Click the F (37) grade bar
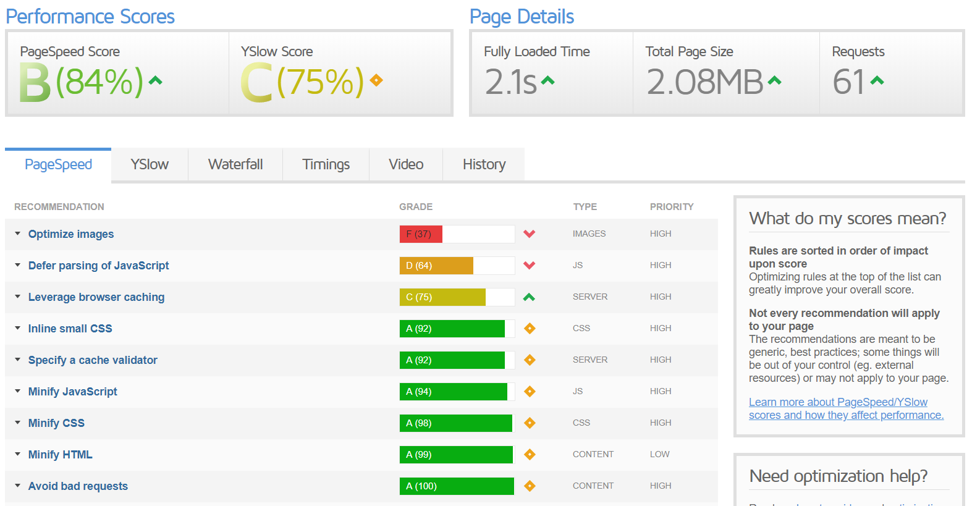Viewport: 980px width, 506px height. (x=420, y=234)
